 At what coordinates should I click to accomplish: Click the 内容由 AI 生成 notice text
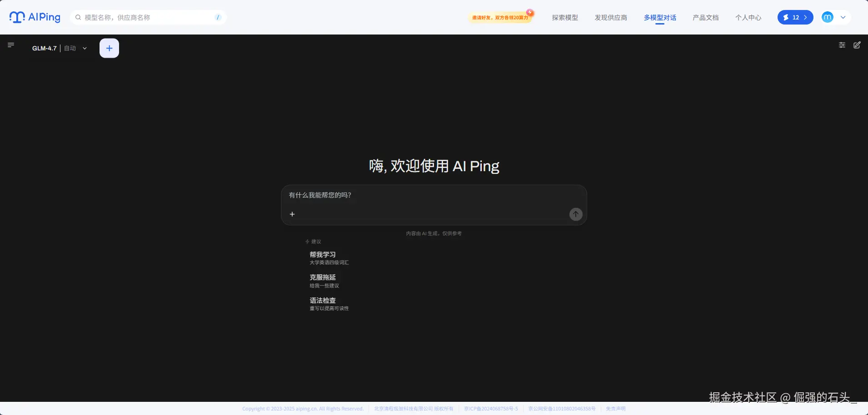(x=434, y=233)
